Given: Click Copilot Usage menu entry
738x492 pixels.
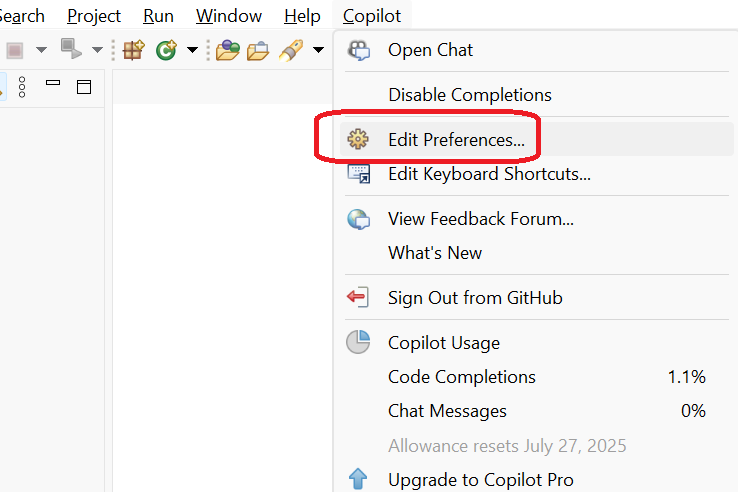Looking at the screenshot, I should (537, 342).
